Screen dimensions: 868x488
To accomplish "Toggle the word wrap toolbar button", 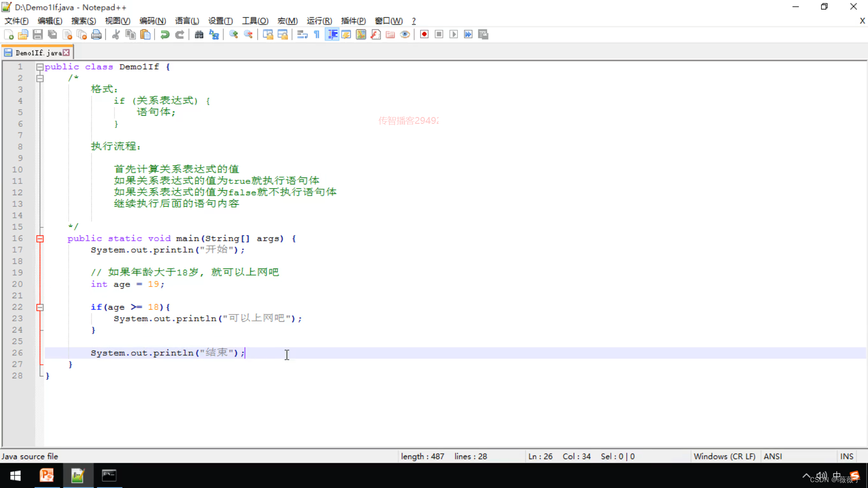I will point(302,34).
